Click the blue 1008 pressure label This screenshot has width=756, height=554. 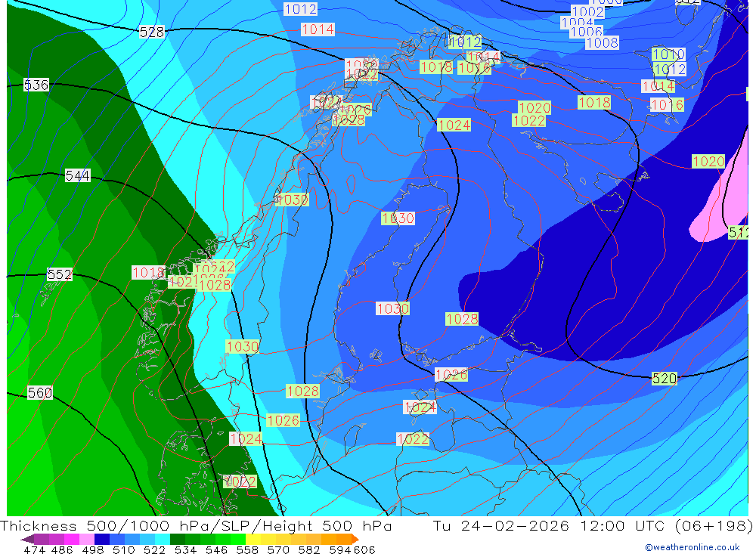coord(603,43)
